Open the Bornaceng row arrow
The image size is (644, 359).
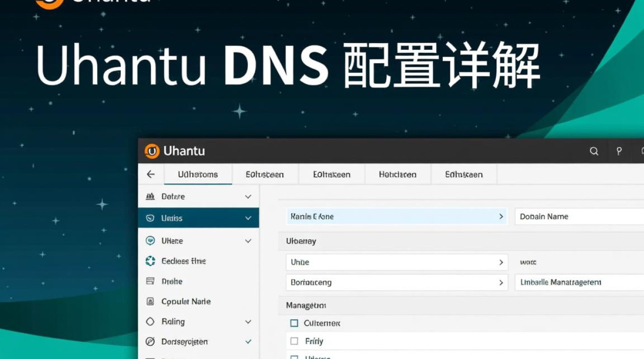pos(501,282)
